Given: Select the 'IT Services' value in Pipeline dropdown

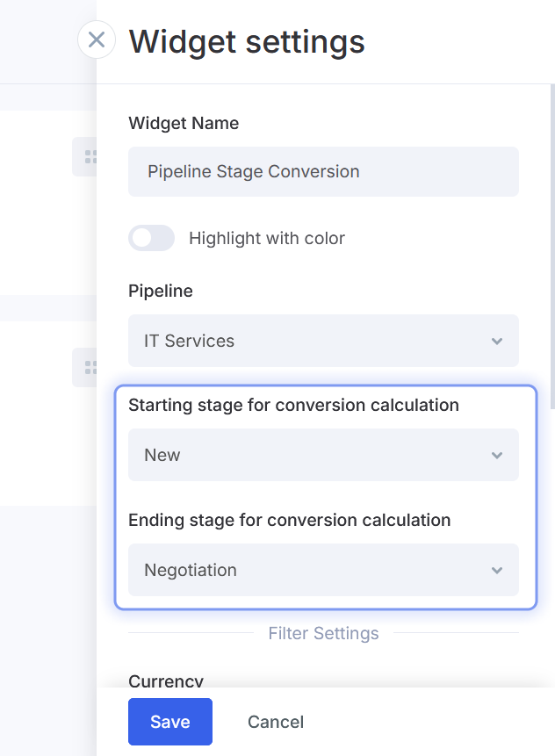Looking at the screenshot, I should [190, 341].
